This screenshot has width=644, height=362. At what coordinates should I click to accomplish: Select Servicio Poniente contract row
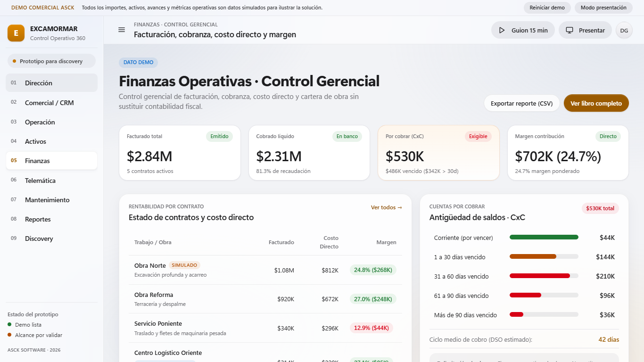(x=265, y=328)
